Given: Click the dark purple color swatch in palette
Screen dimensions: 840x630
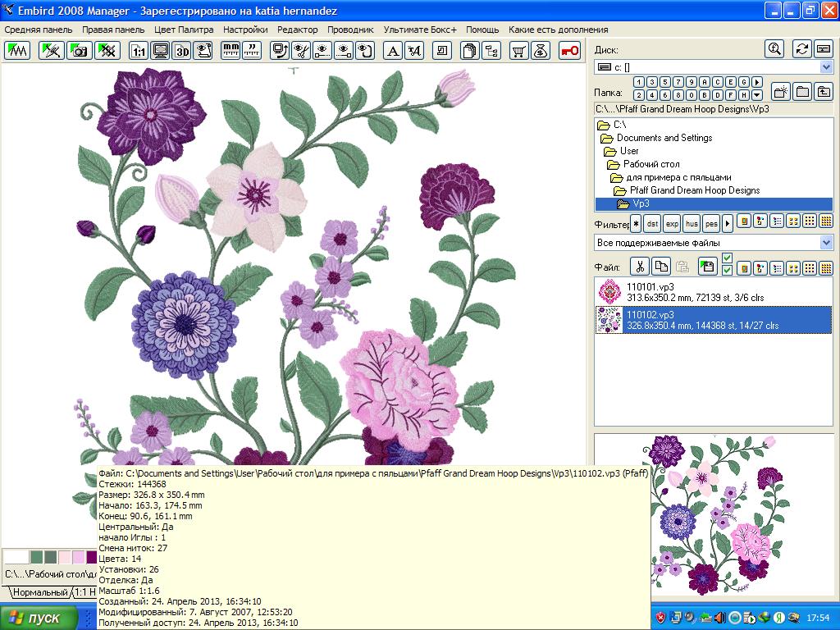Looking at the screenshot, I should pos(91,557).
